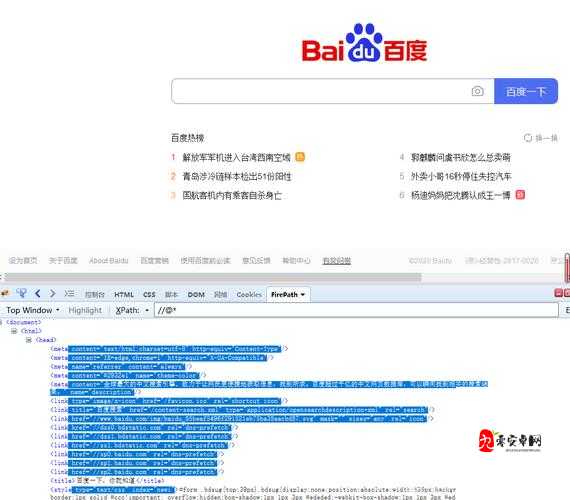Select the link favicon.ico shortcut icon row

[169, 401]
